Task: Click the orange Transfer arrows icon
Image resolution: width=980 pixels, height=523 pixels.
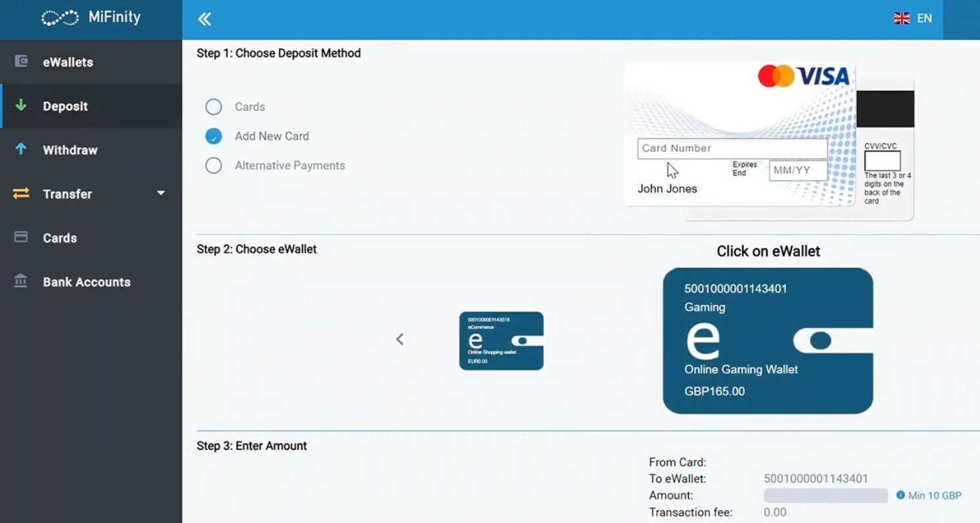Action: click(x=21, y=193)
